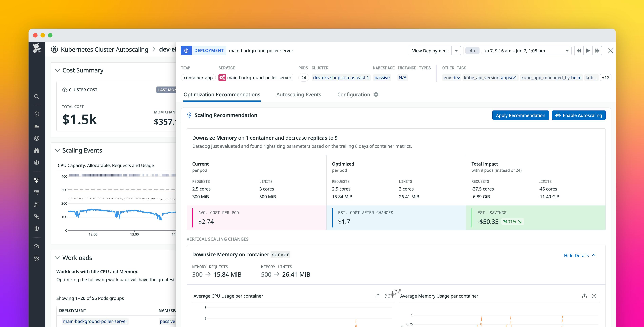
Task: Open the Metrics graph icon in sidebar
Action: [36, 126]
